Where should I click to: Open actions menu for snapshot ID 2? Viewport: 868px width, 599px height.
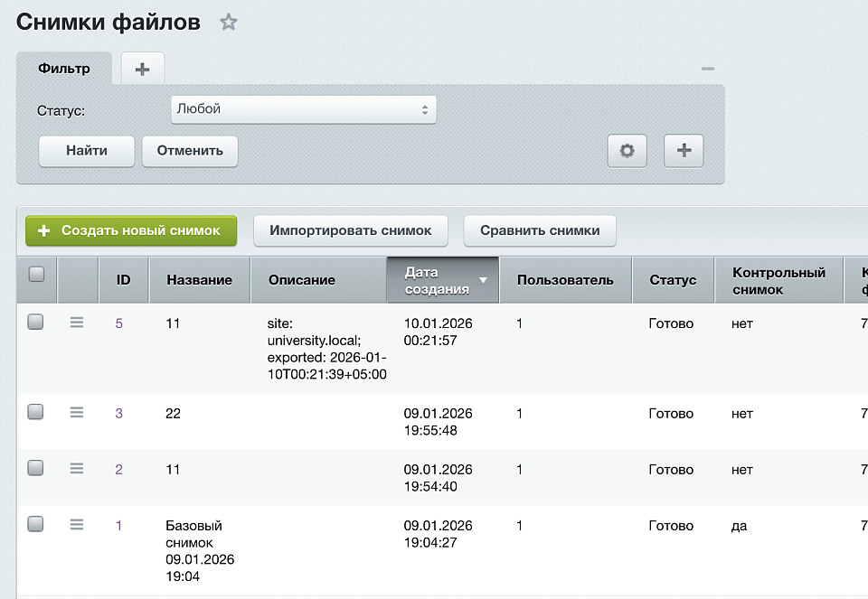(x=76, y=469)
